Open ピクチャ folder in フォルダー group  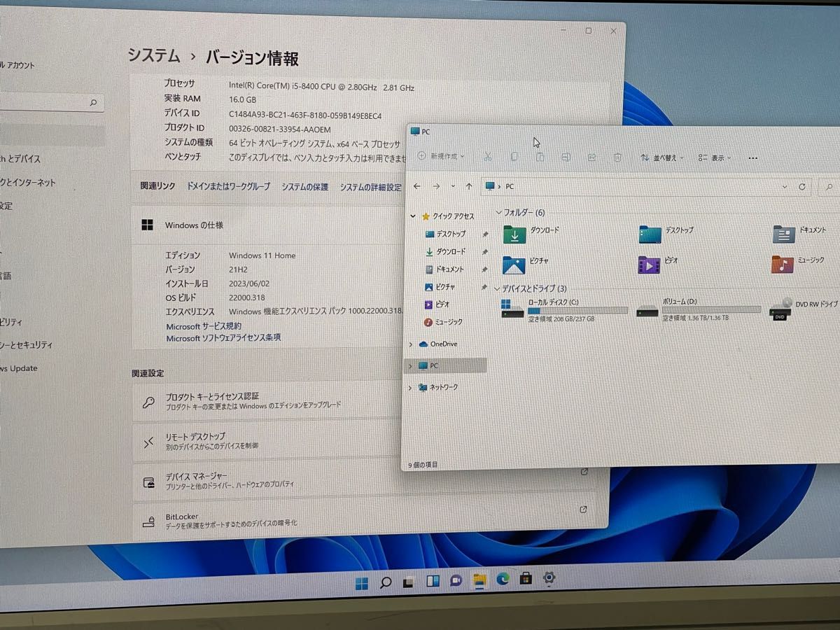pyautogui.click(x=526, y=265)
